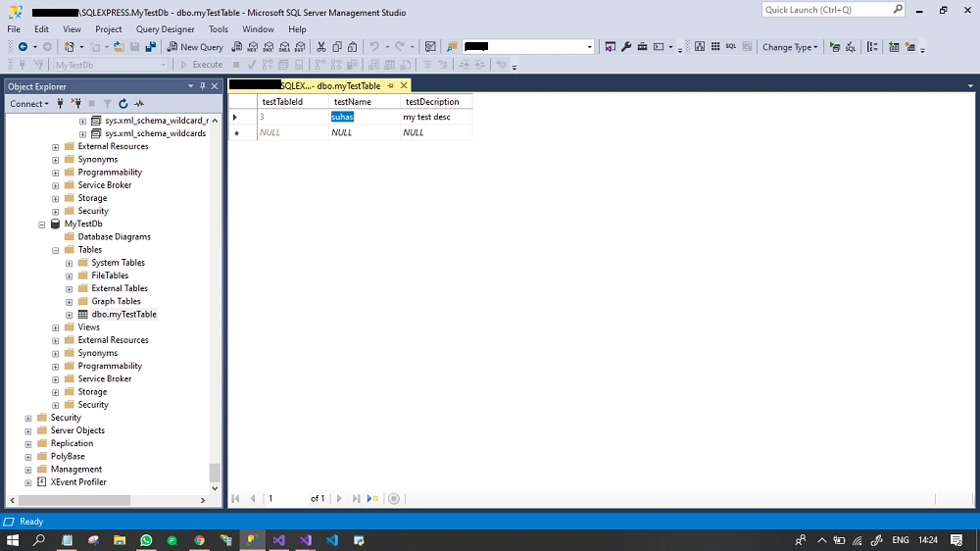
Task: Click the Cut scissors icon
Action: pos(321,47)
